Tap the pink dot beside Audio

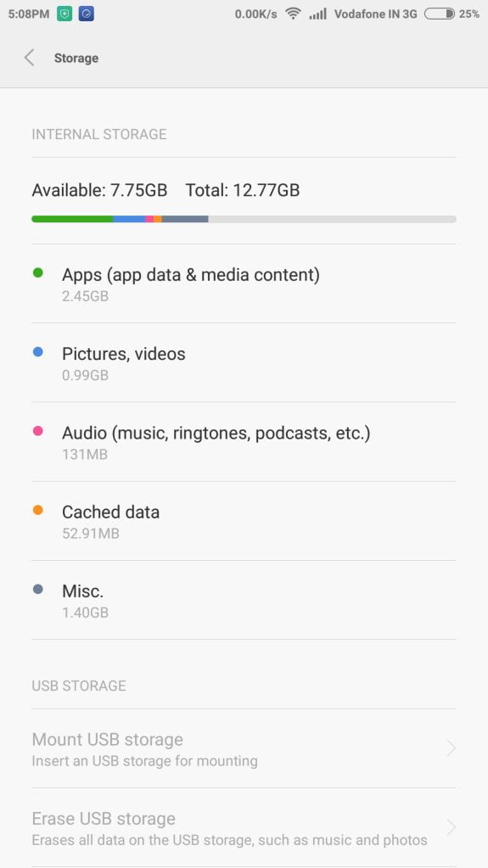point(37,431)
